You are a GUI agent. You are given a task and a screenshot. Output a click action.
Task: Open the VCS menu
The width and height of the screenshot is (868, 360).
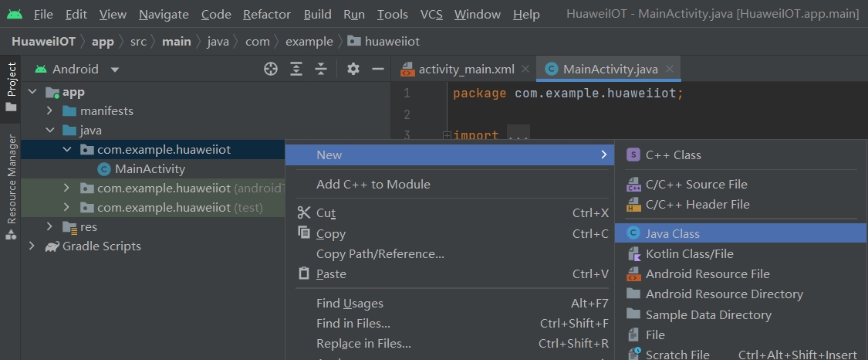click(431, 15)
